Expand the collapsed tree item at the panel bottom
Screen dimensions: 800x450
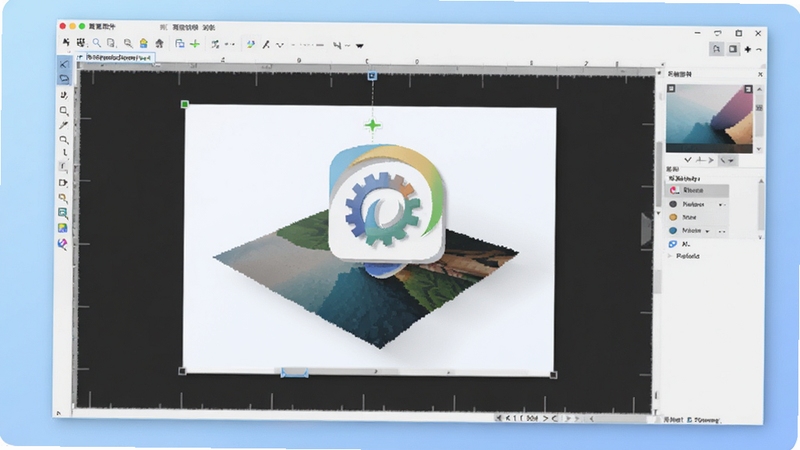click(670, 256)
